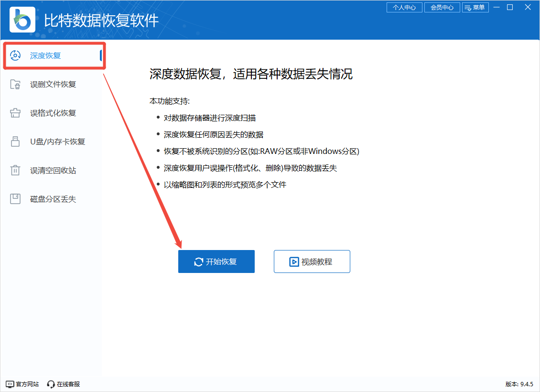Open U盘/内存卡恢复 with the USB icon
The image size is (540, 392).
15,142
